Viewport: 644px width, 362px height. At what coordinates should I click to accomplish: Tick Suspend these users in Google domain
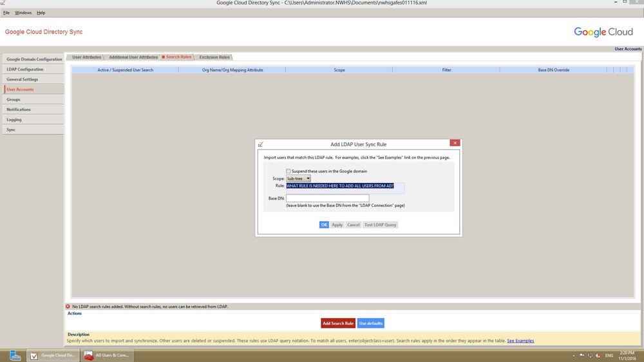click(x=289, y=171)
